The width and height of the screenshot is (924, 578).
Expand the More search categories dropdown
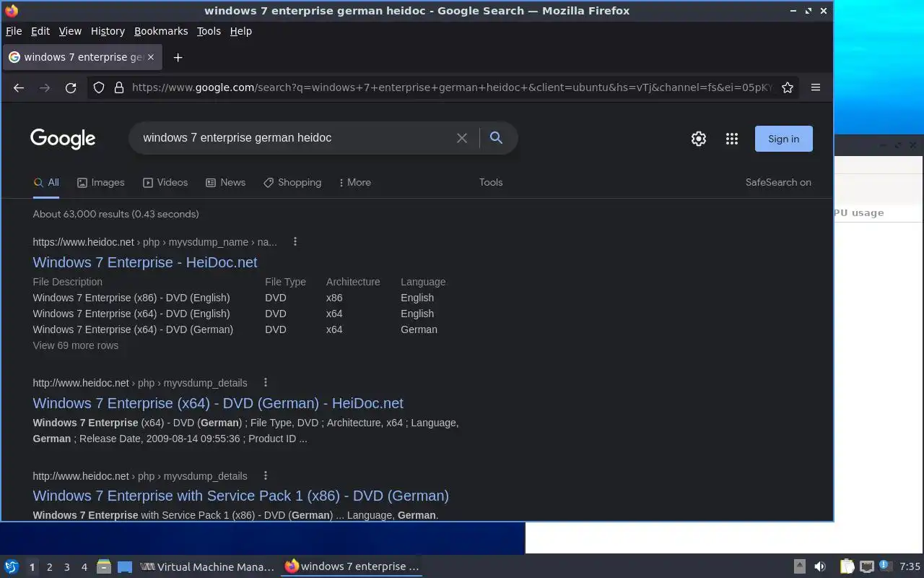coord(354,183)
